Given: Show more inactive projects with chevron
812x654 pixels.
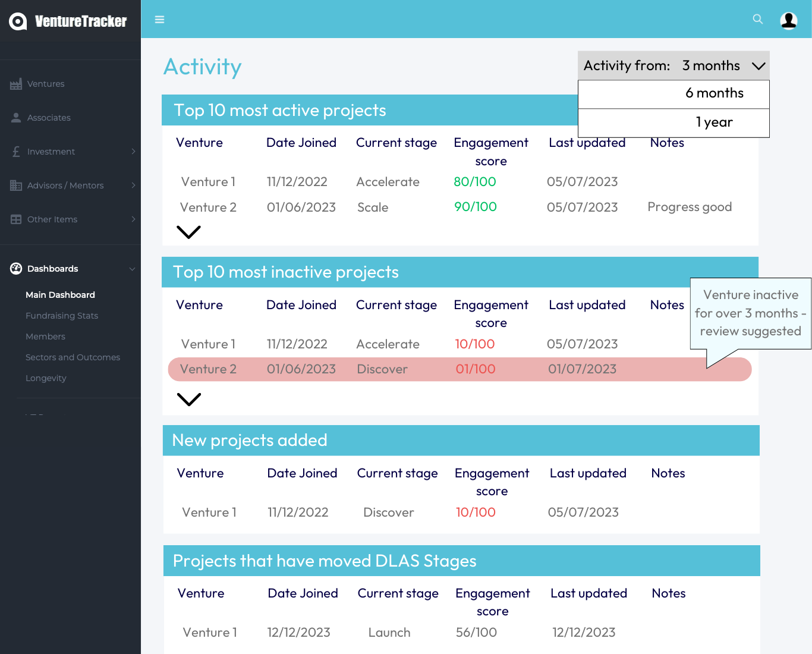Looking at the screenshot, I should [189, 400].
